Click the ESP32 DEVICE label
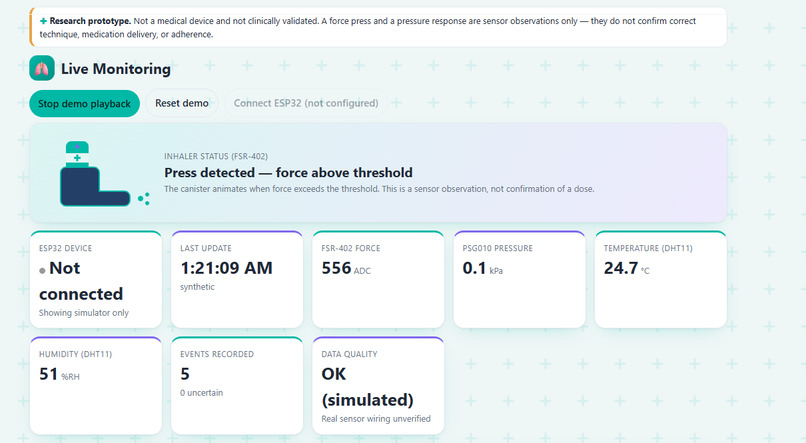 tap(65, 248)
